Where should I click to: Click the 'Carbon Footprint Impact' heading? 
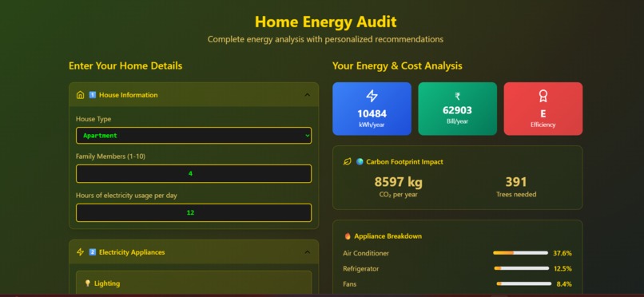pyautogui.click(x=404, y=161)
